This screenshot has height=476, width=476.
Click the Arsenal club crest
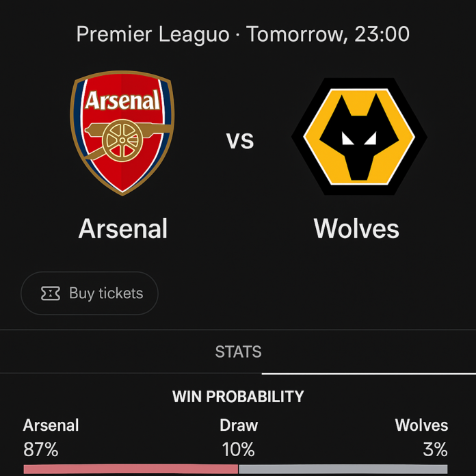pos(122,134)
